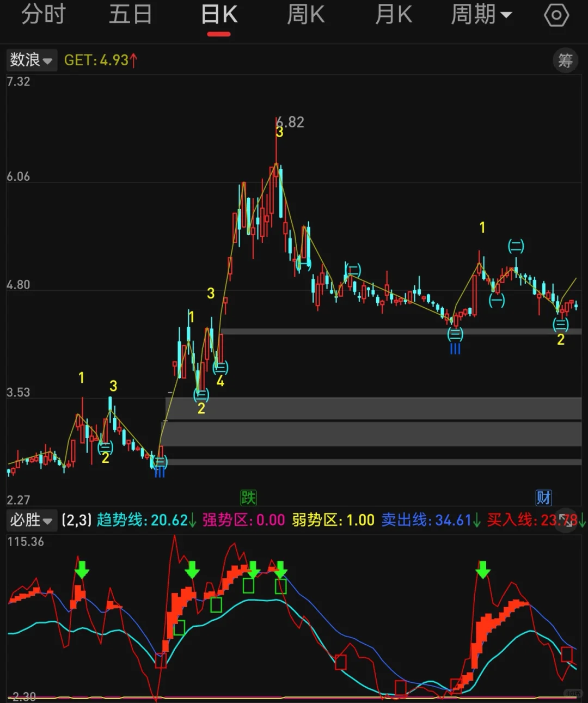Switch to the 五日 tab
This screenshot has height=703, width=588.
click(131, 15)
